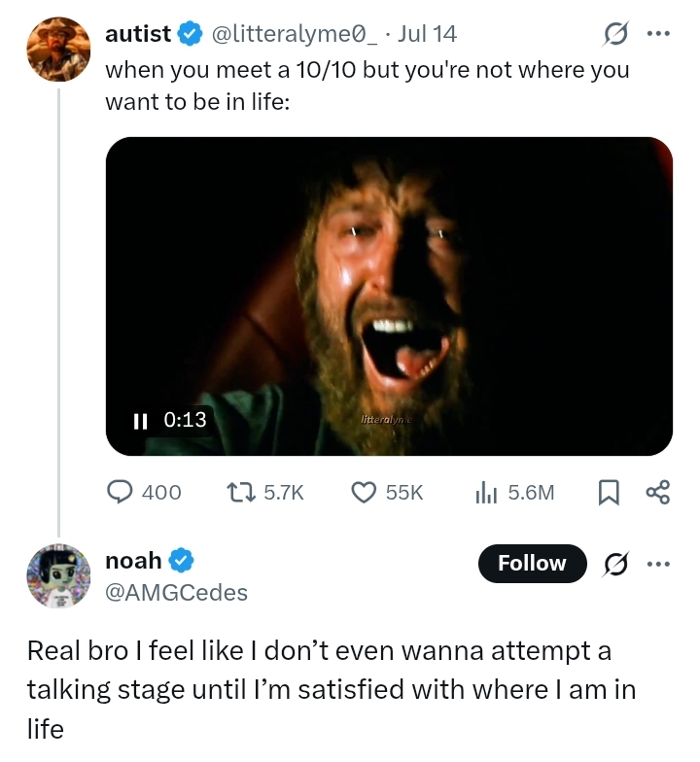View analytics showing 5.6M views
700x762 pixels.
click(x=515, y=492)
